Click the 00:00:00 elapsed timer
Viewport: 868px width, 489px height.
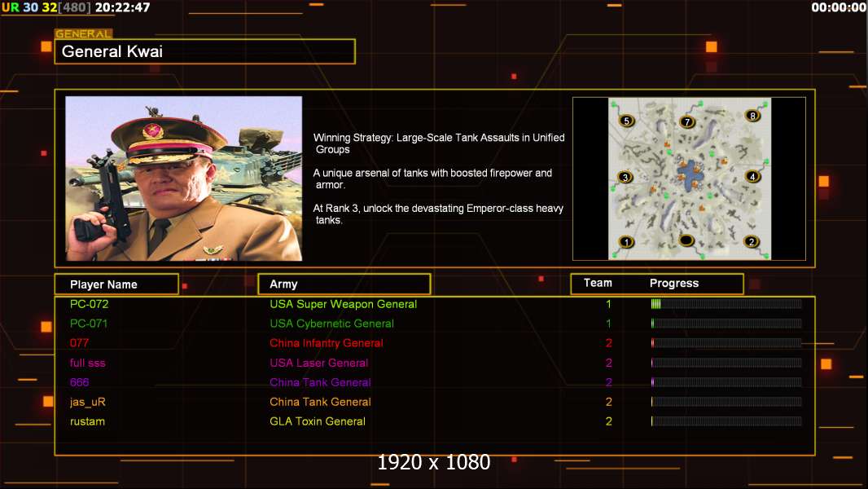(x=839, y=8)
